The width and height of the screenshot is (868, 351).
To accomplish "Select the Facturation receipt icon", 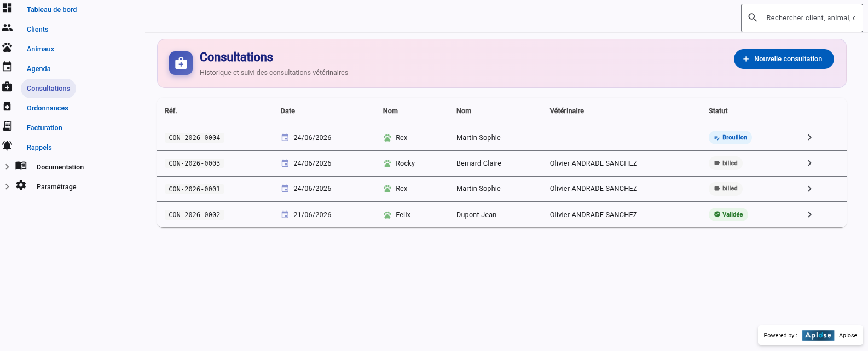I will [7, 126].
